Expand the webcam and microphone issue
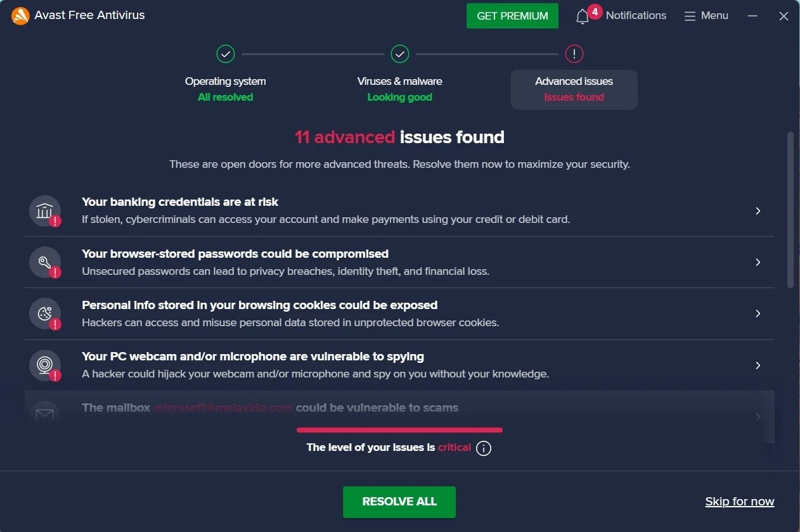 pos(758,365)
